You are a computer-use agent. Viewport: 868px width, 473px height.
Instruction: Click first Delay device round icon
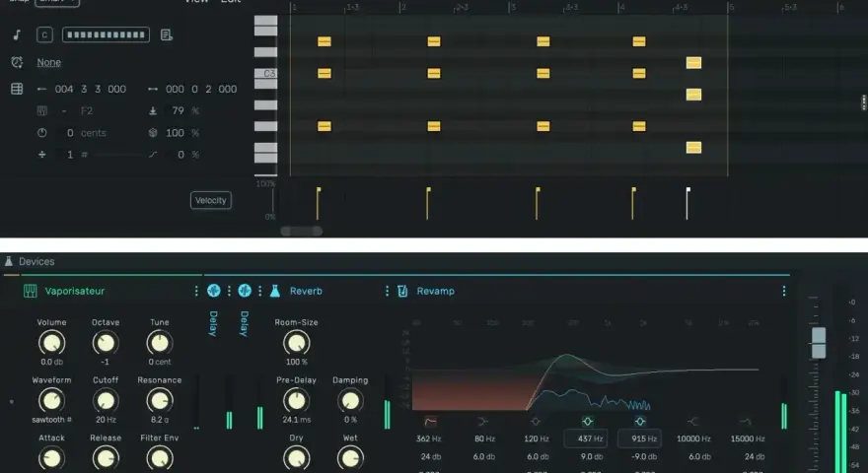pos(214,291)
